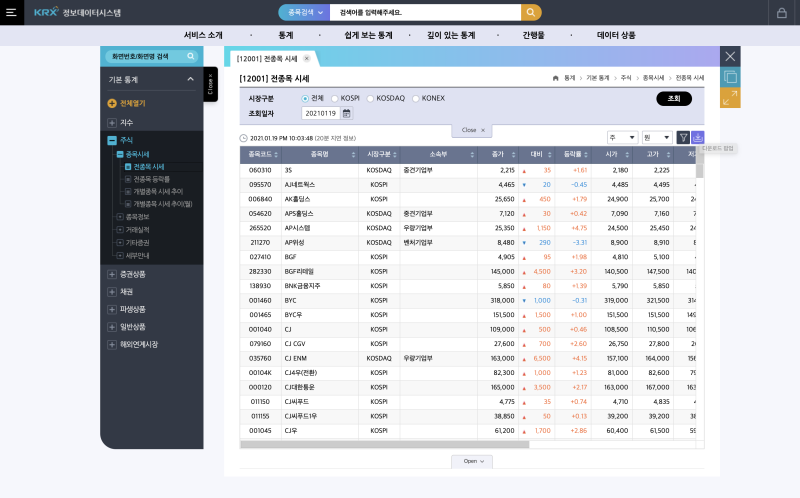The width and height of the screenshot is (800, 498).
Task: Click the 조회일자 date input field
Action: point(320,113)
